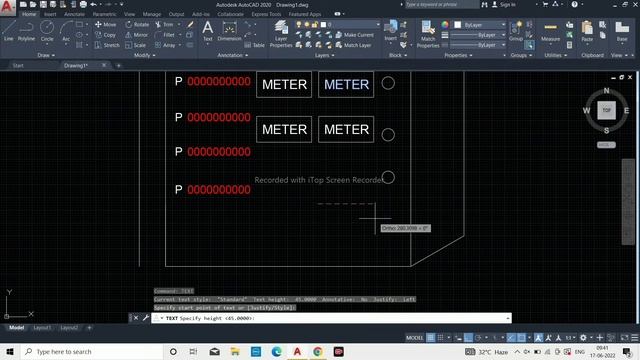Activate the Scale command
This screenshot has height=360, width=640.
pyautogui.click(x=136, y=45)
